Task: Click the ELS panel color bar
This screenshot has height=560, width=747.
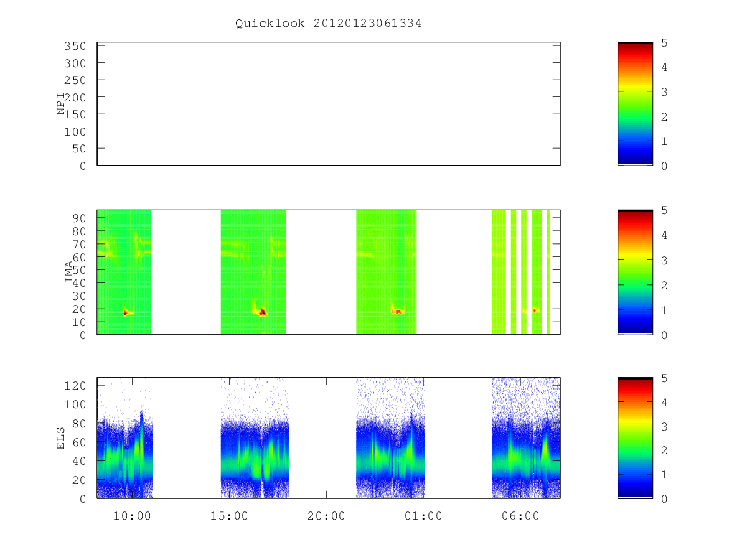Action: coord(635,438)
